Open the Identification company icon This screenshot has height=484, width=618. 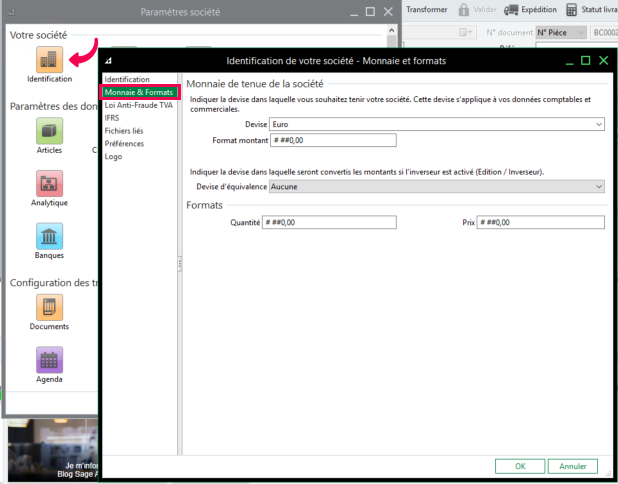[x=49, y=59]
